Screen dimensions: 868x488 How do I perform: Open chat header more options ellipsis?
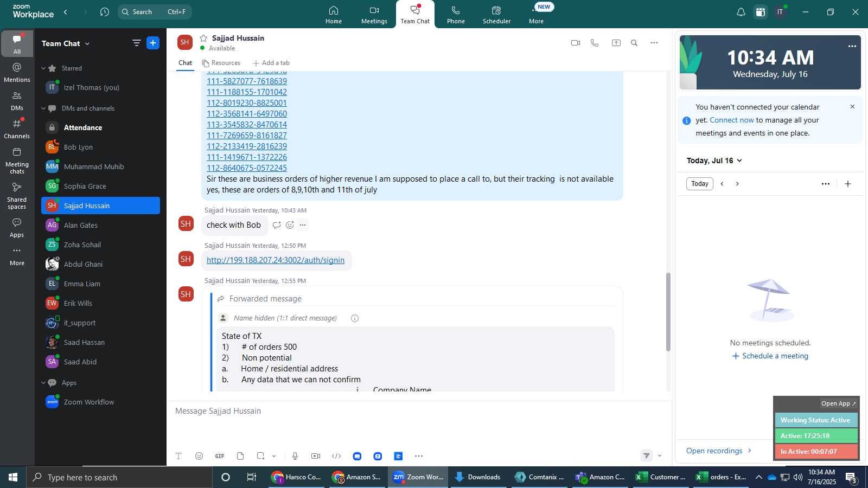click(x=654, y=43)
